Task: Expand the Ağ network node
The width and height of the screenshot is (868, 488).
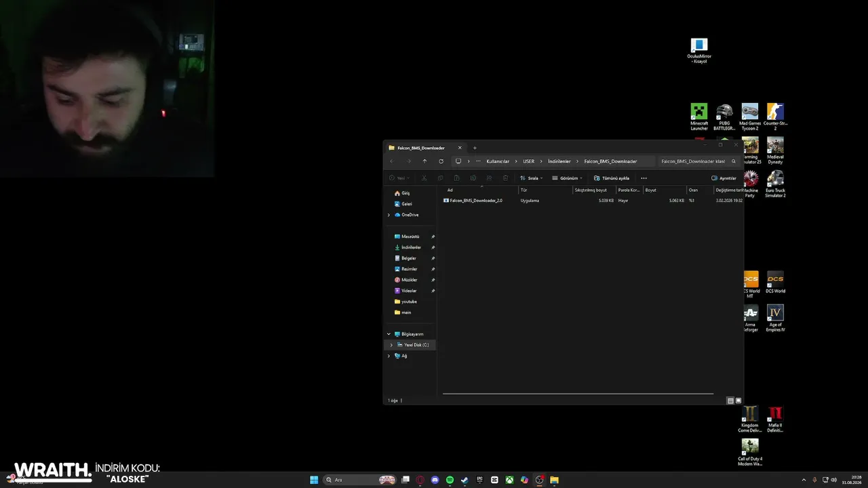Action: [x=389, y=356]
